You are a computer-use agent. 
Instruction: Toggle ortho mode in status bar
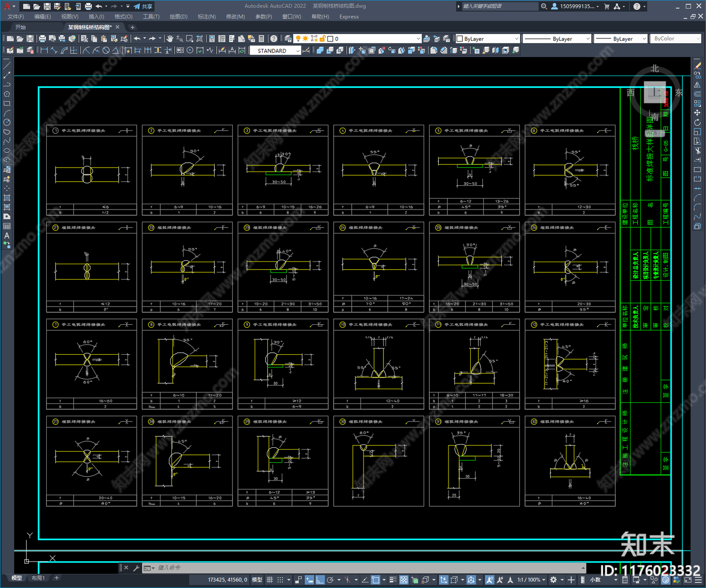click(320, 580)
